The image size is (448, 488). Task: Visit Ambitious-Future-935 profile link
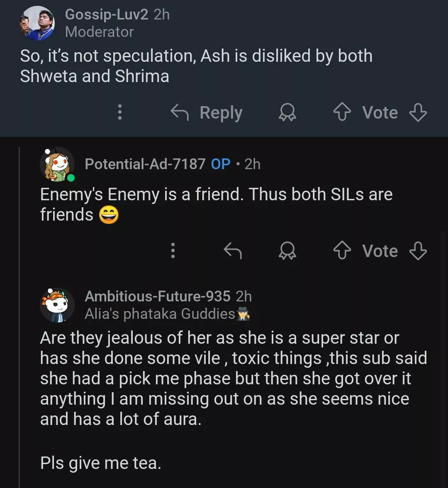tap(157, 296)
